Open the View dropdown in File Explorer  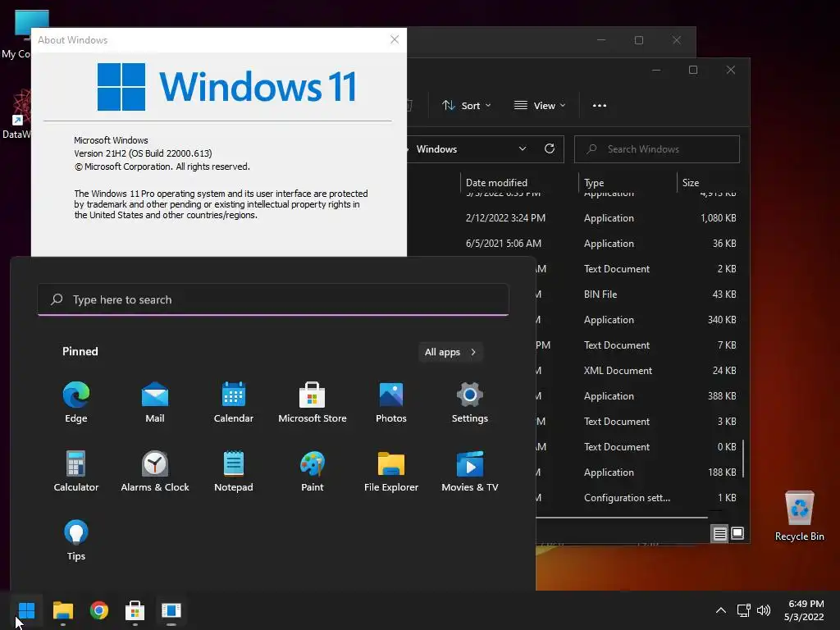point(540,106)
